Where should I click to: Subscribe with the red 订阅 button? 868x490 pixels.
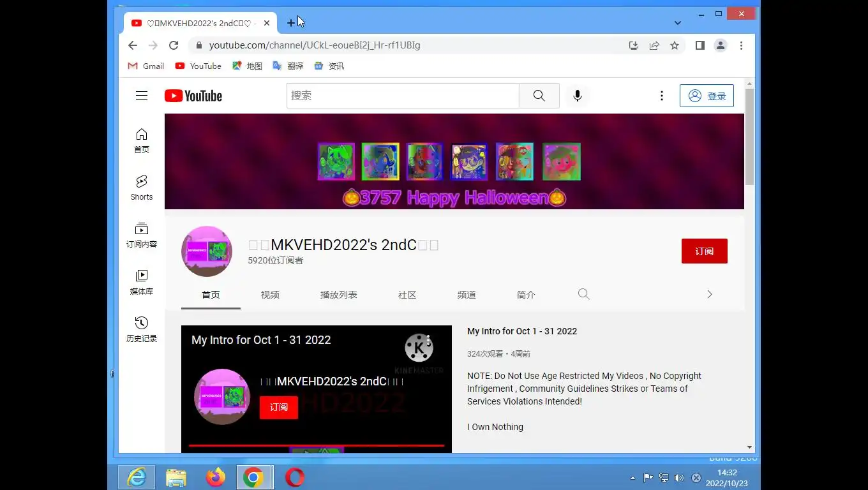click(705, 251)
